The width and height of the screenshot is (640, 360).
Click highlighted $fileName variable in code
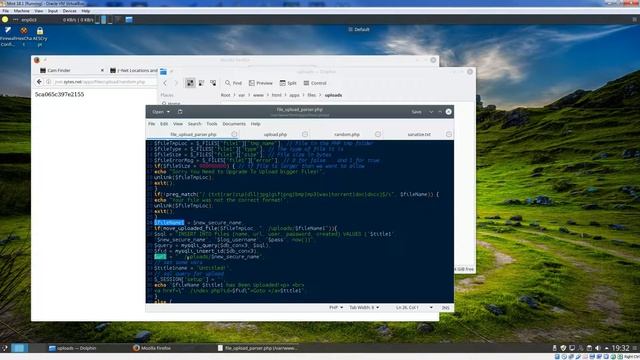pos(169,222)
